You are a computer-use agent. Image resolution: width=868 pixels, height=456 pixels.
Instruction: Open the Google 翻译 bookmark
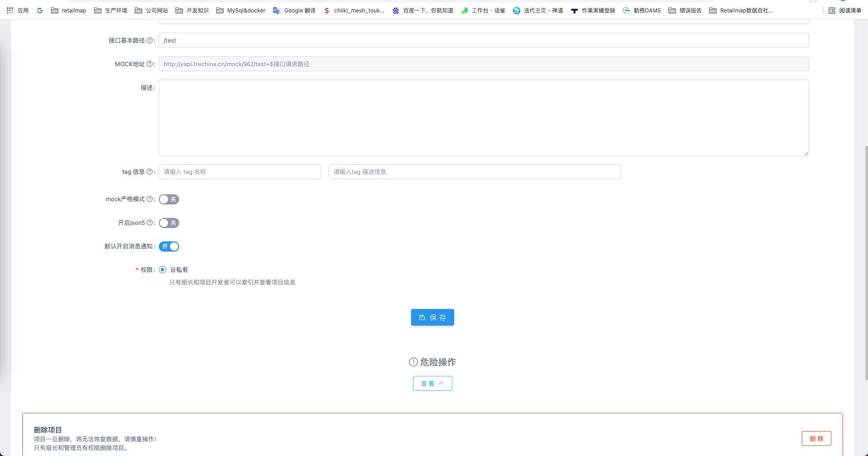point(294,10)
